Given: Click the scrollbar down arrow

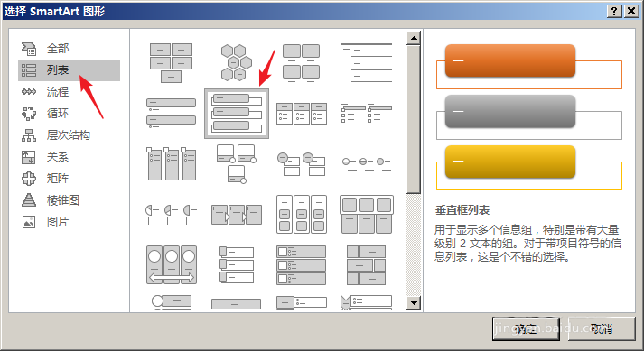Looking at the screenshot, I should tap(414, 303).
